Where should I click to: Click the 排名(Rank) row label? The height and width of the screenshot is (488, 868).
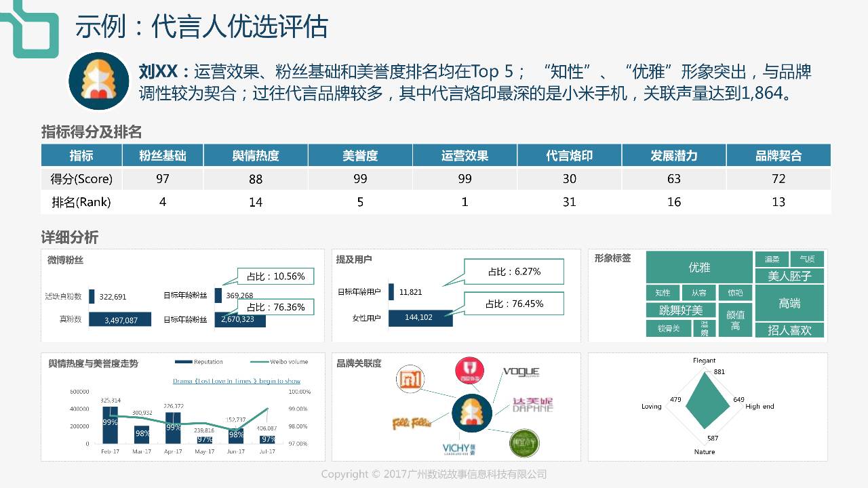(81, 202)
